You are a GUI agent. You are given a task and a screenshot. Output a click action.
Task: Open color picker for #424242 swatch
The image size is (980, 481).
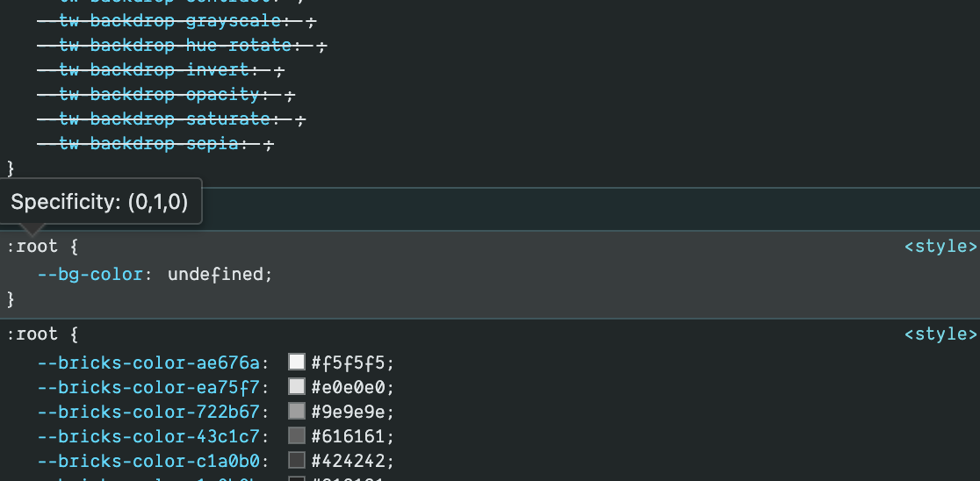click(x=296, y=461)
